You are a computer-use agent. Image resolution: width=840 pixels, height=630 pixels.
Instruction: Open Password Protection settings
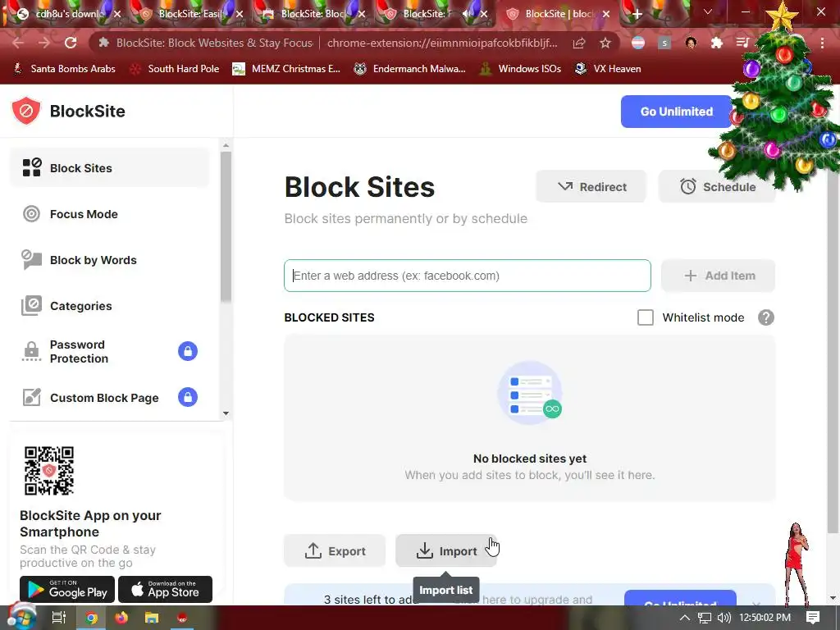[110, 351]
